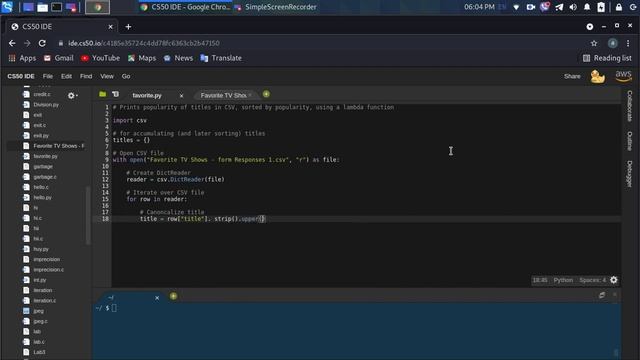Image resolution: width=640 pixels, height=360 pixels.
Task: Reload the CS50 IDE page
Action: [x=42, y=43]
